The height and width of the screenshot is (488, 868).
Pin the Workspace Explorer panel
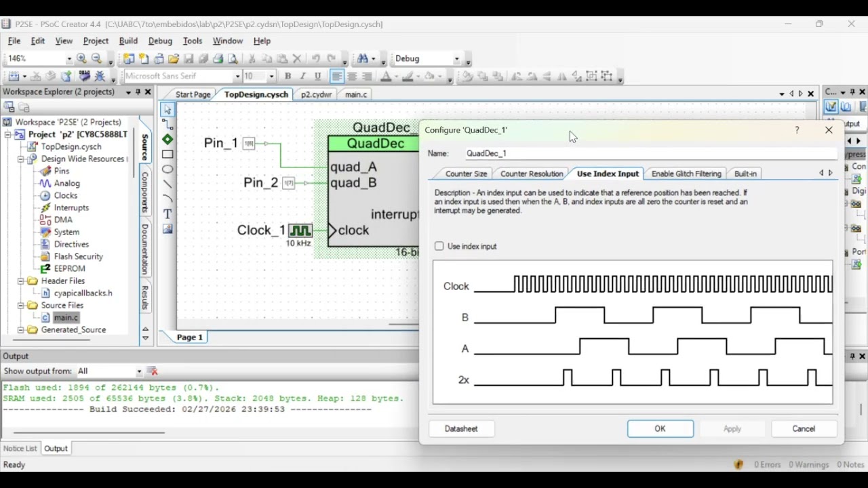tap(138, 91)
